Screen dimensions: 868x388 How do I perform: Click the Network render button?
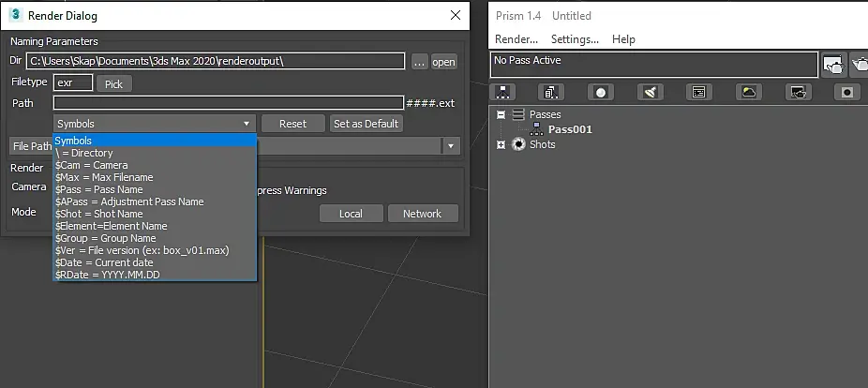tap(423, 214)
